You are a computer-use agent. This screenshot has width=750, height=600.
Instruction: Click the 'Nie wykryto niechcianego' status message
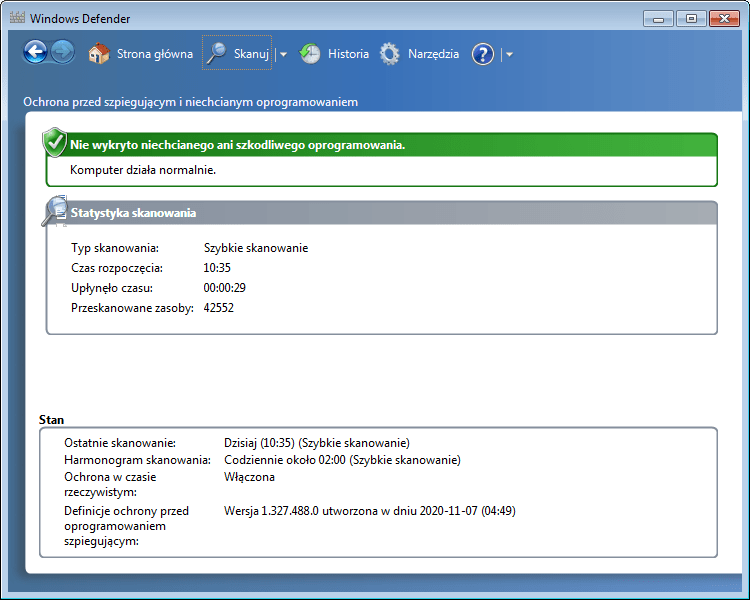[238, 145]
